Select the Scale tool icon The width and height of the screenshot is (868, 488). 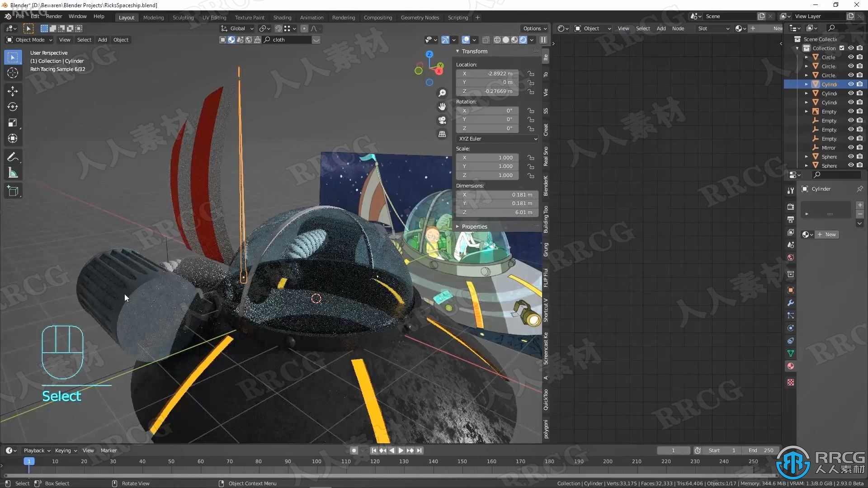coord(13,122)
